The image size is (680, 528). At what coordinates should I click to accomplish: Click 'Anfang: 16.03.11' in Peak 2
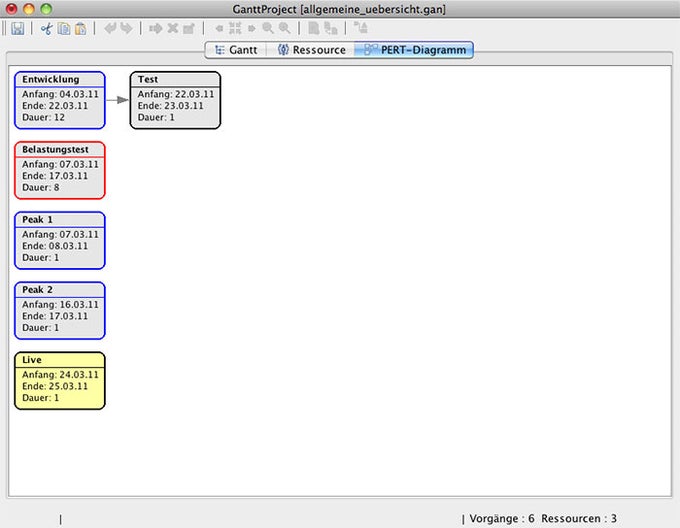tap(60, 305)
